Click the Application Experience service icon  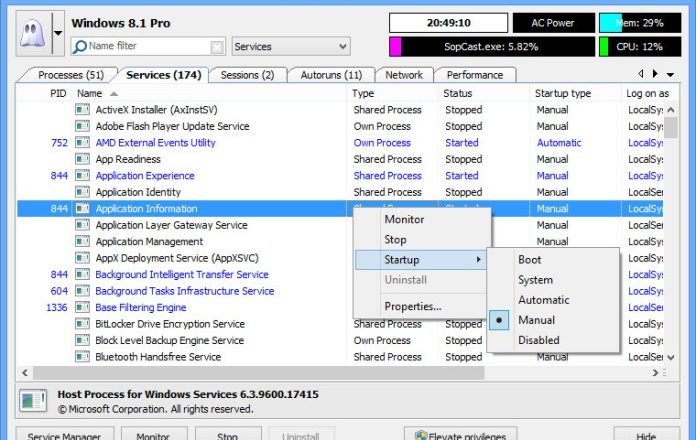point(82,175)
